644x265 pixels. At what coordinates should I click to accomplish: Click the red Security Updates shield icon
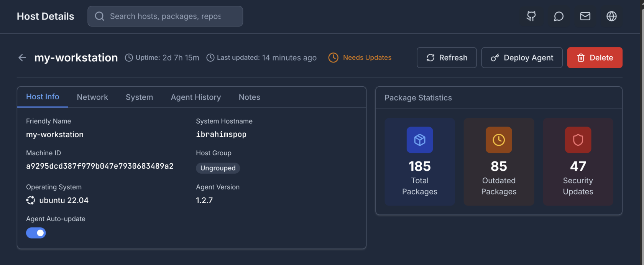click(578, 140)
